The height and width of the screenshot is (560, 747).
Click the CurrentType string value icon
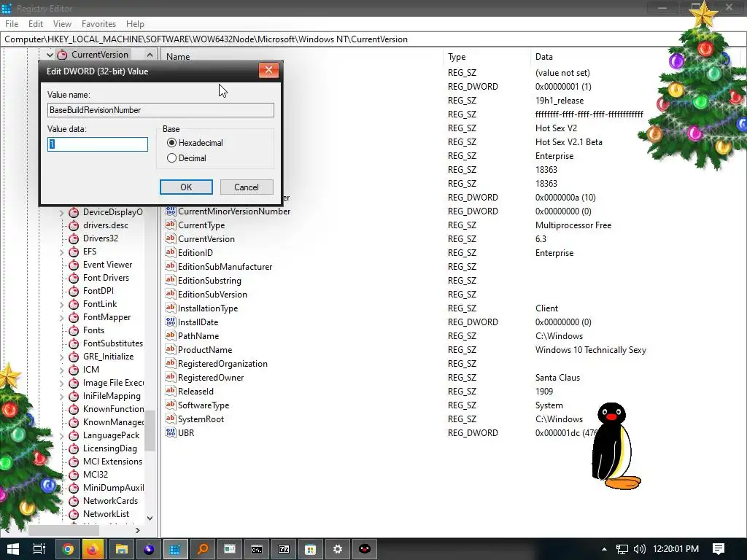point(171,225)
